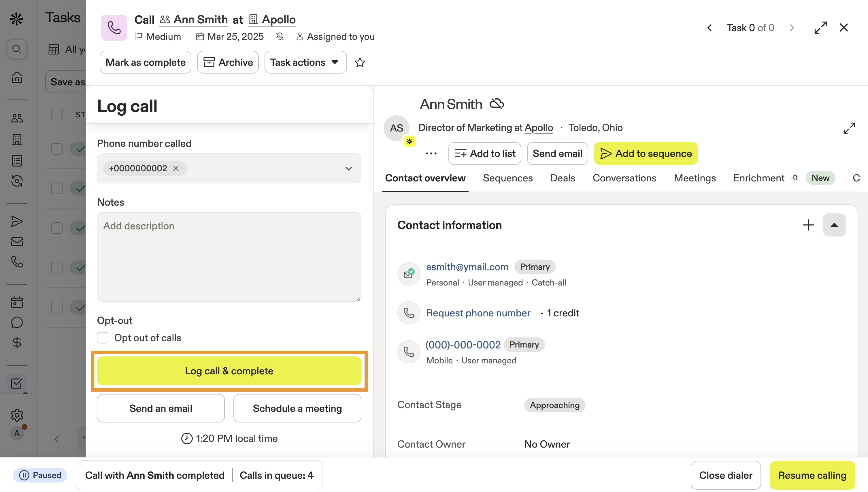Open the search icon in sidebar
868x492 pixels.
click(x=17, y=49)
